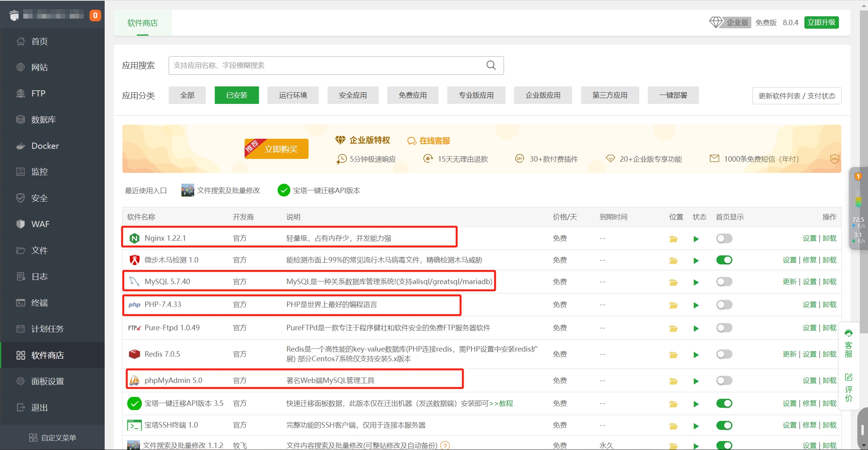Open the >>教程 tutorial link
This screenshot has width=868, height=450.
[x=501, y=403]
